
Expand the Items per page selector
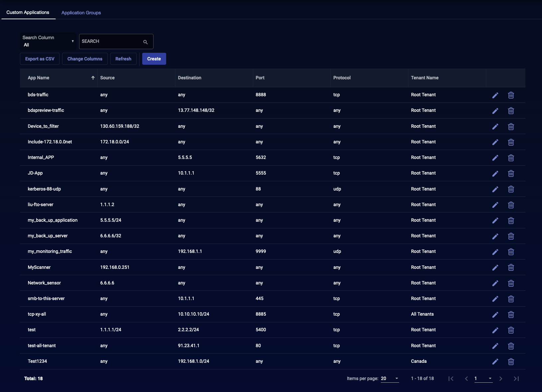pyautogui.click(x=390, y=379)
